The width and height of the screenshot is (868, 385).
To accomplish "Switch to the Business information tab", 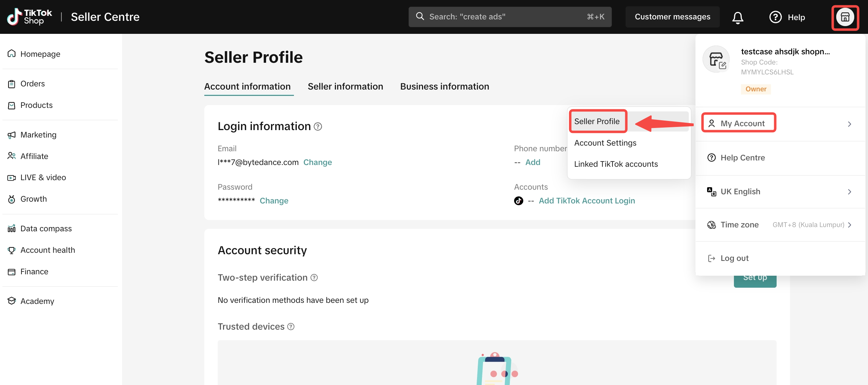I will pyautogui.click(x=445, y=86).
